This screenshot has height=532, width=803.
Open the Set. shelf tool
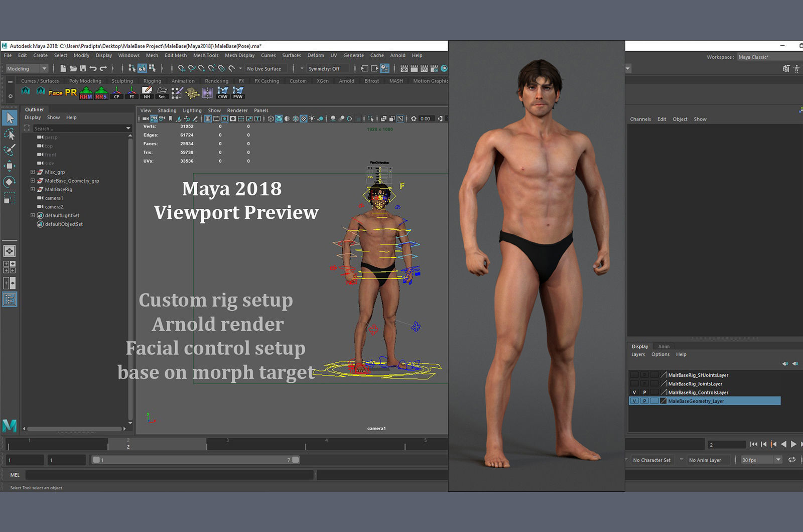point(162,93)
